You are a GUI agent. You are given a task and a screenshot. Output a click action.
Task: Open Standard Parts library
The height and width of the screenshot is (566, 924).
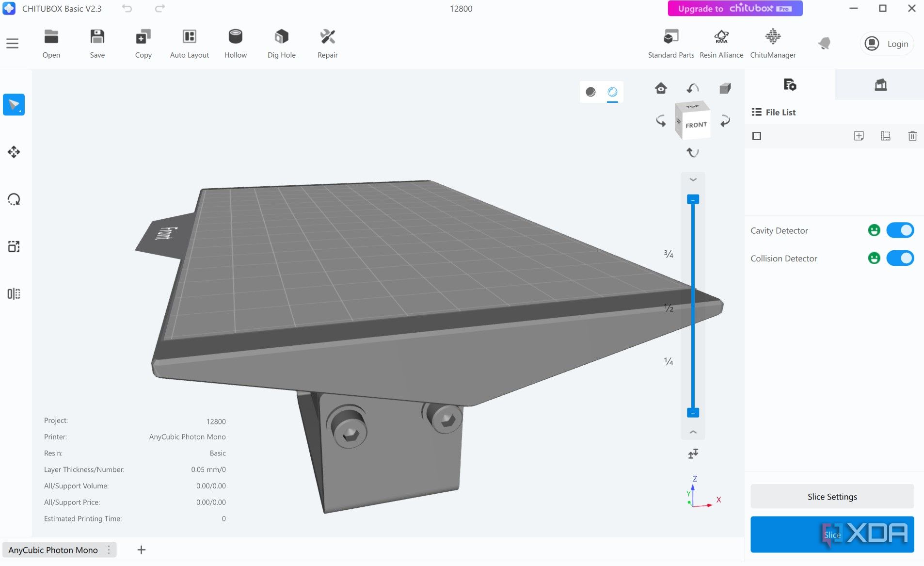pos(671,44)
